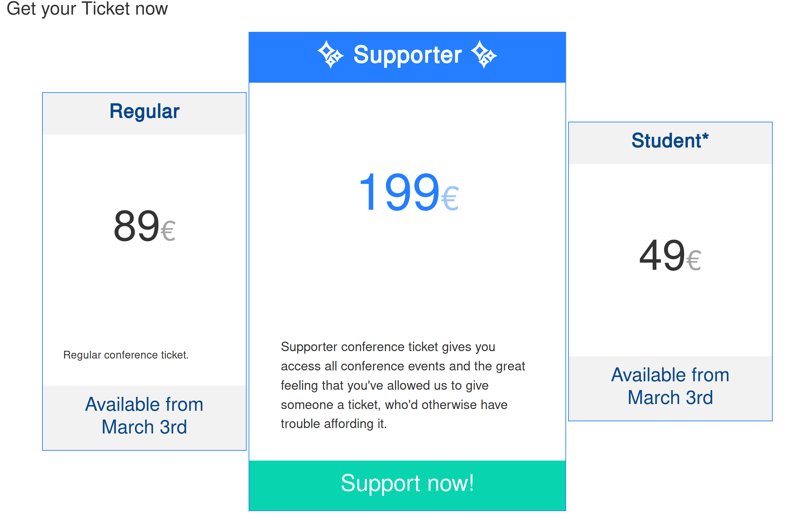Image resolution: width=812 pixels, height=527 pixels.
Task: Click the euro sign beside 49
Action: 694,260
